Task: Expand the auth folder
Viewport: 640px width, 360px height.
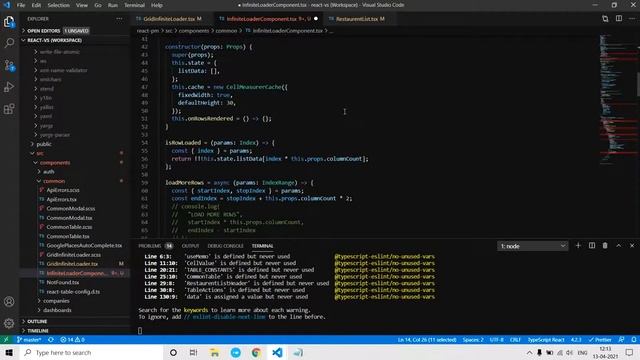Action: tap(75, 172)
